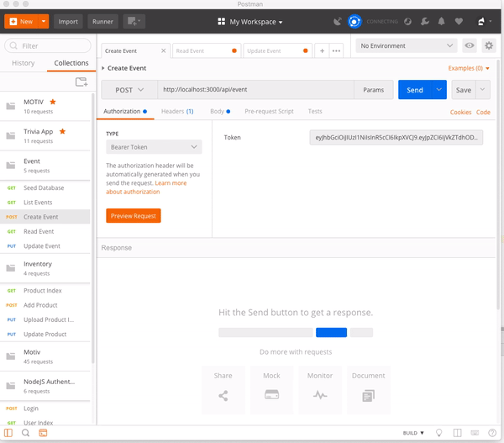Open the POST method dropdown
Image resolution: width=504 pixels, height=443 pixels.
tap(129, 90)
